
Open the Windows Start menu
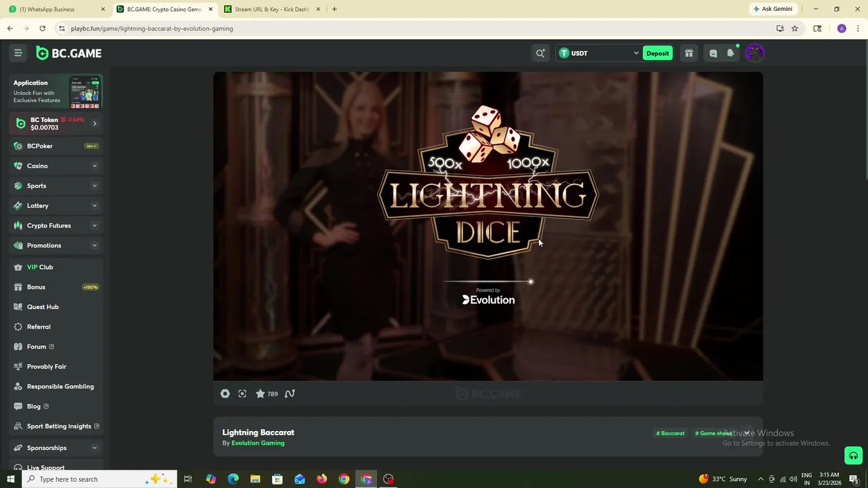(x=10, y=479)
